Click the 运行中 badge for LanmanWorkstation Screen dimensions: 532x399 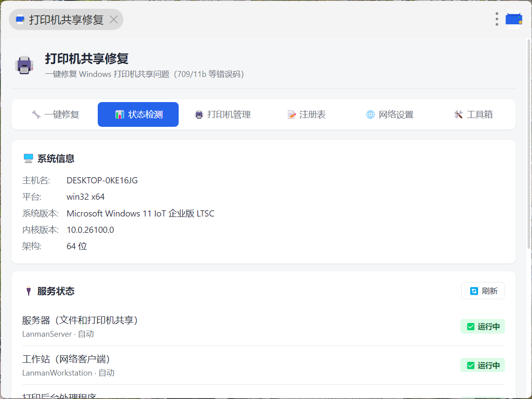[482, 365]
